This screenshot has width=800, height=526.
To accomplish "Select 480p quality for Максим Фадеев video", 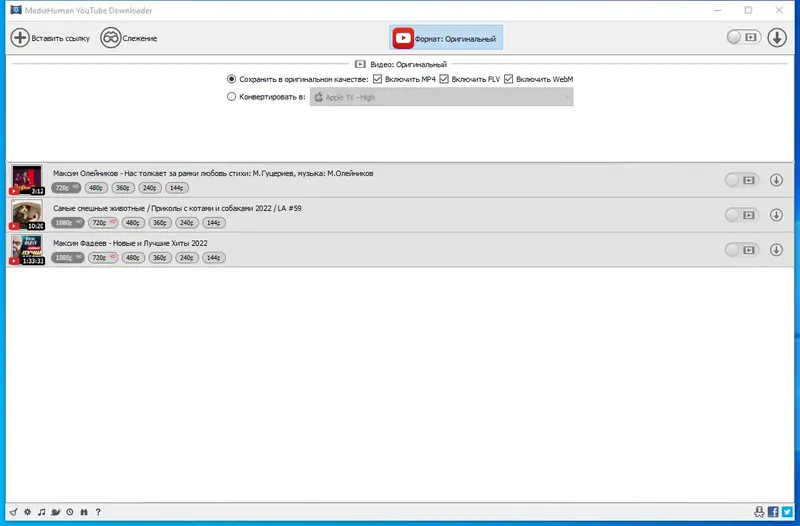I will tap(133, 258).
